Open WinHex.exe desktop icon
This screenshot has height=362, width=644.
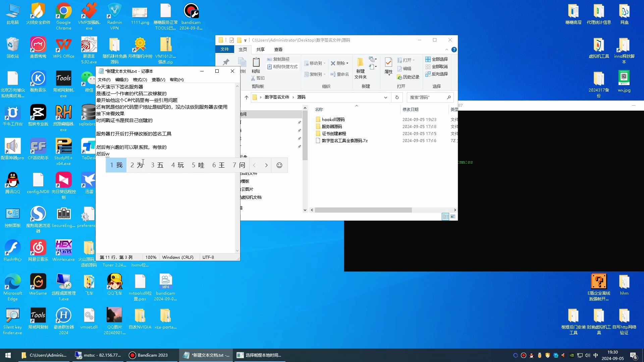coord(63,251)
